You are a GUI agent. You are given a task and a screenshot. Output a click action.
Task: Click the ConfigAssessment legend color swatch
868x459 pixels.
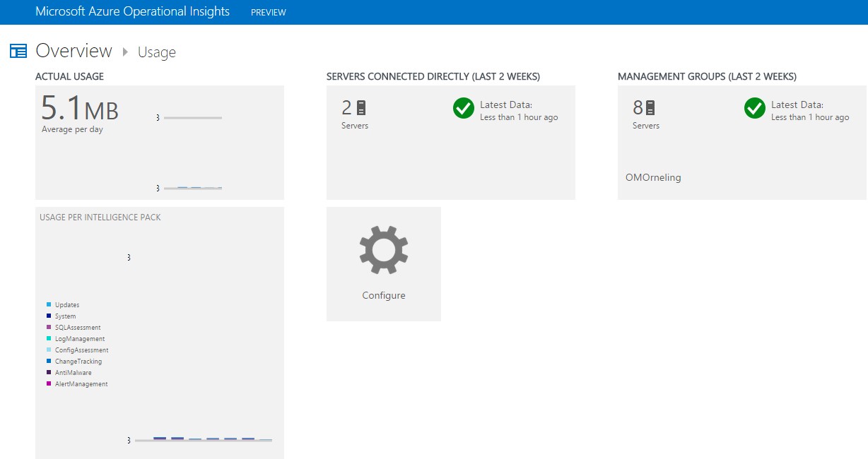[49, 350]
